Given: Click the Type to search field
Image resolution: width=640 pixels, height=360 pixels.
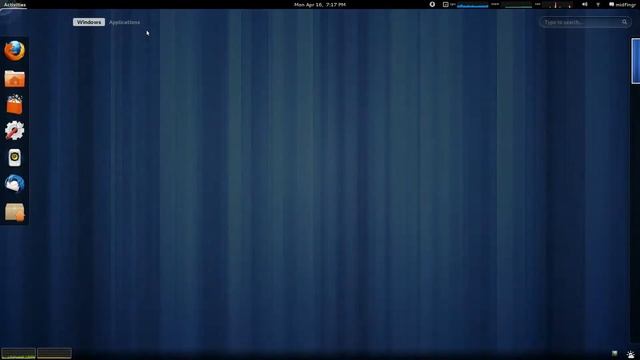Looking at the screenshot, I should [x=584, y=22].
